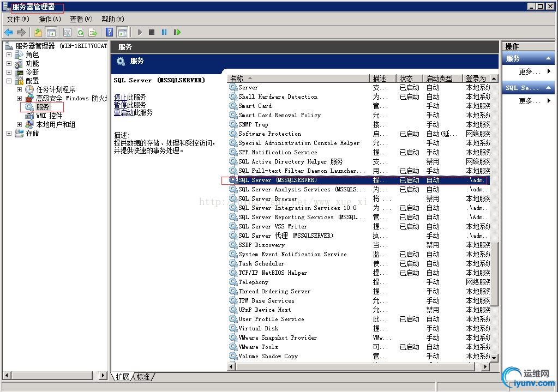The height and width of the screenshot is (392, 558).
Task: Select the Task Scheduler service
Action: coord(358,263)
